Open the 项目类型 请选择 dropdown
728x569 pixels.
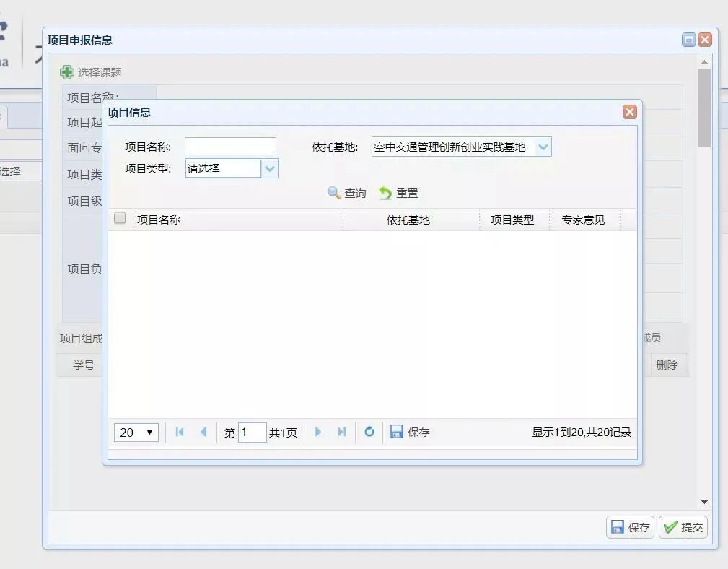[x=269, y=168]
